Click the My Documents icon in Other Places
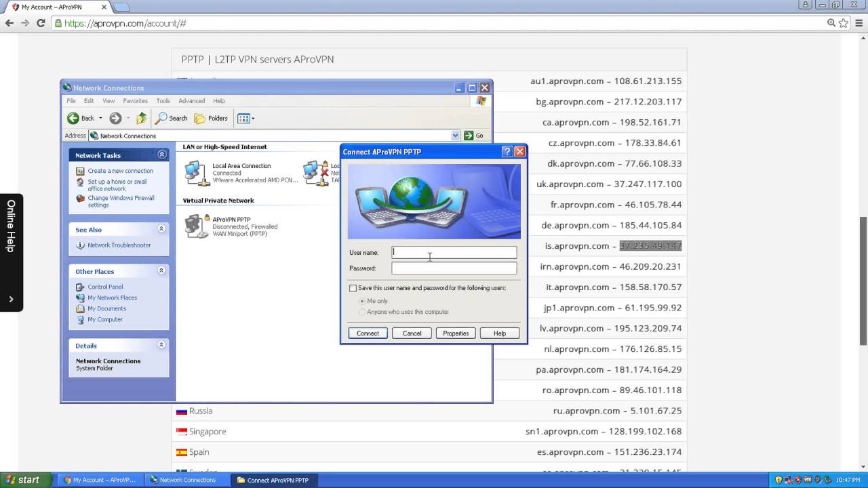The width and height of the screenshot is (868, 488). 81,308
